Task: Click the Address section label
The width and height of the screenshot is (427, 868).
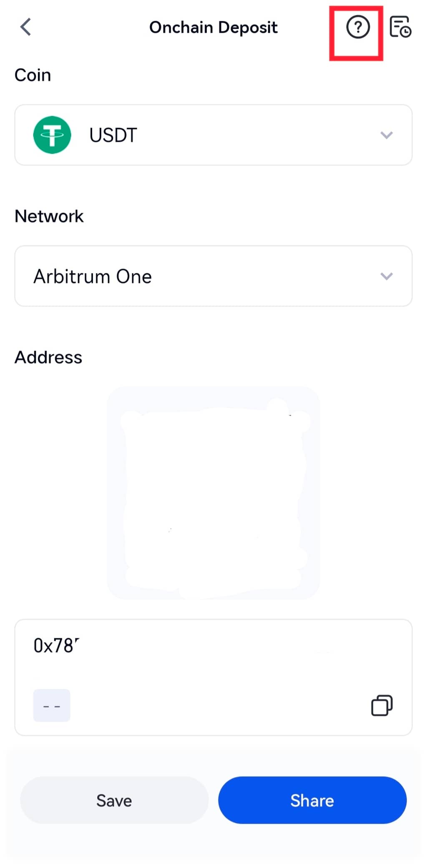Action: (x=48, y=357)
